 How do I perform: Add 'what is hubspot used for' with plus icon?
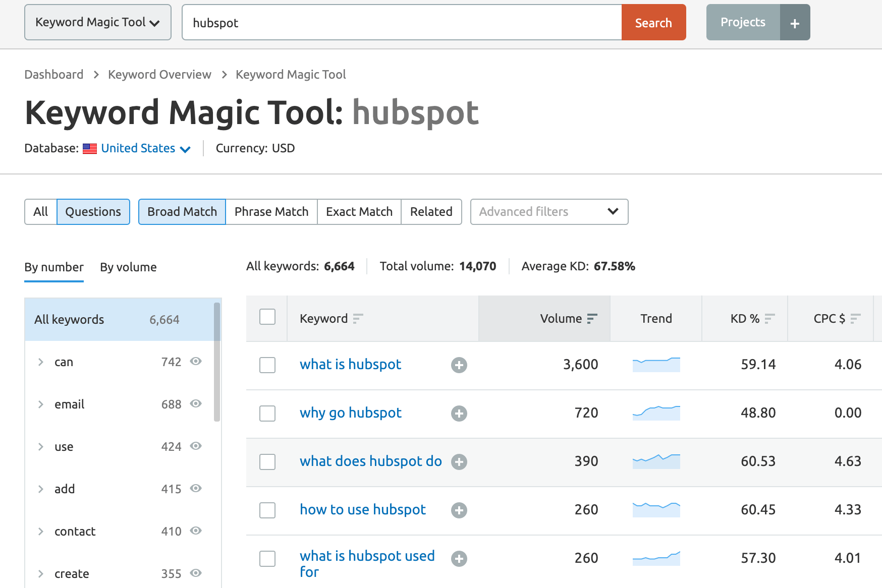(459, 559)
